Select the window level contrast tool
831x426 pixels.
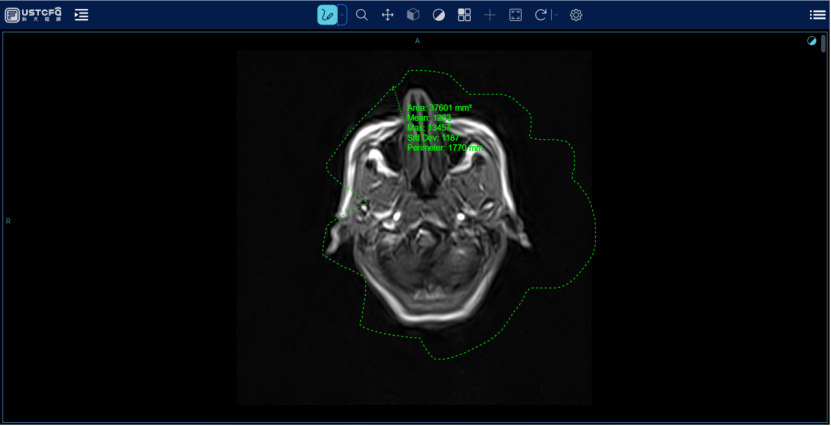pyautogui.click(x=439, y=15)
